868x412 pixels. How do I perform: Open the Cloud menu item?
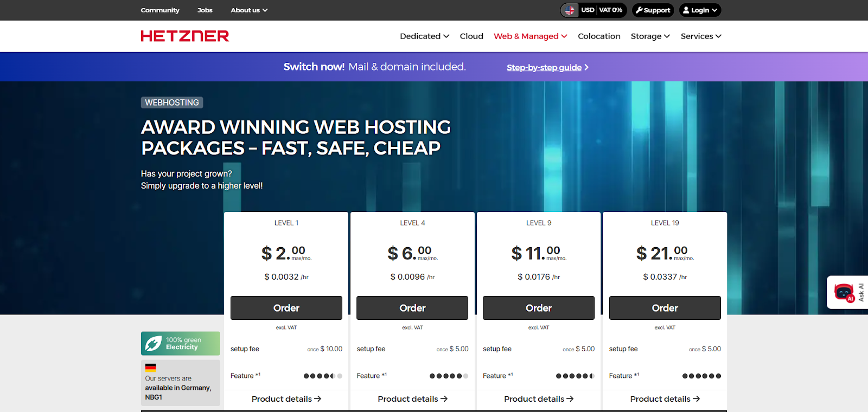click(x=471, y=36)
